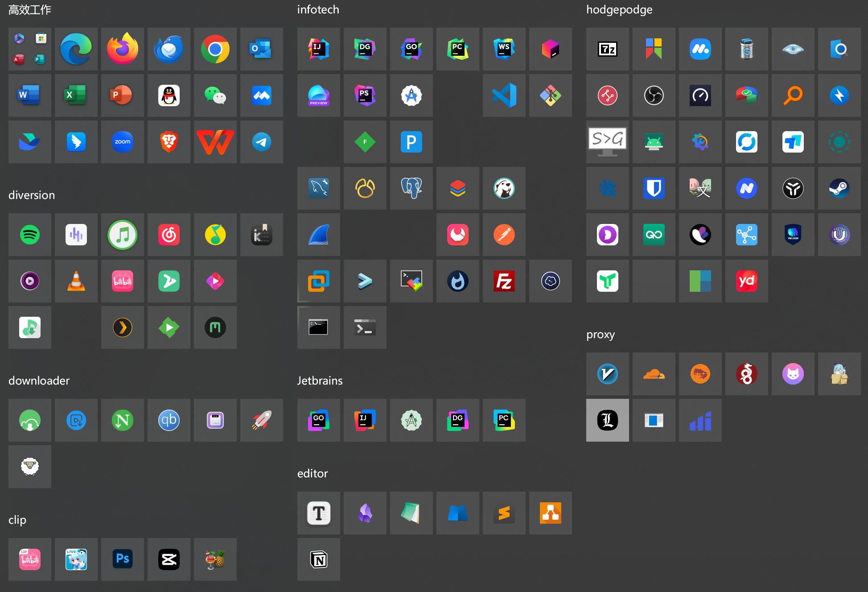Launch Telegram tile
Screen dimensions: 868x592
tap(262, 142)
